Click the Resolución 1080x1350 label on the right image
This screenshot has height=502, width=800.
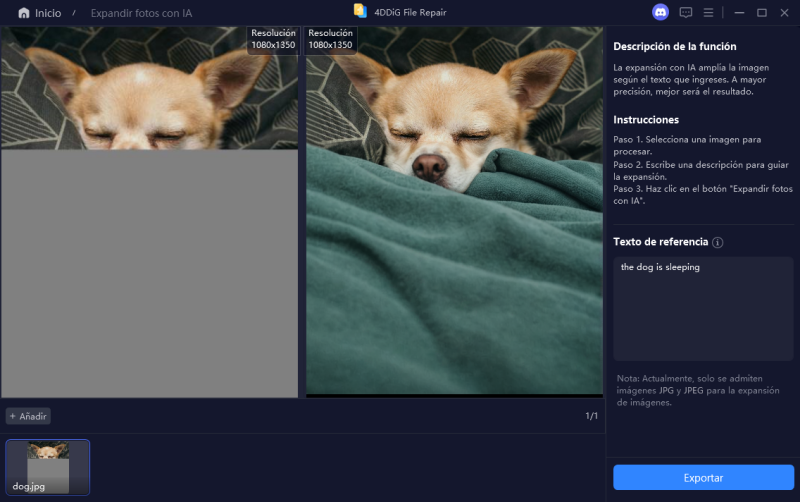[x=330, y=39]
